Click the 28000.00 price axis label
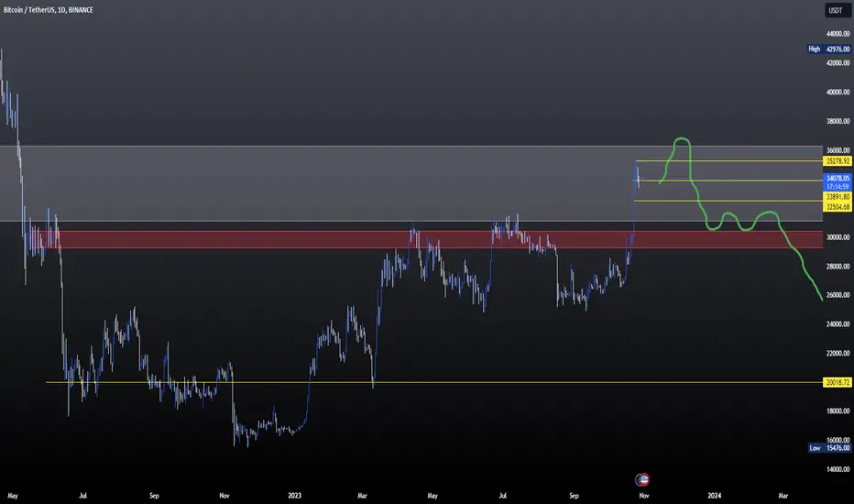The width and height of the screenshot is (854, 504). point(838,267)
